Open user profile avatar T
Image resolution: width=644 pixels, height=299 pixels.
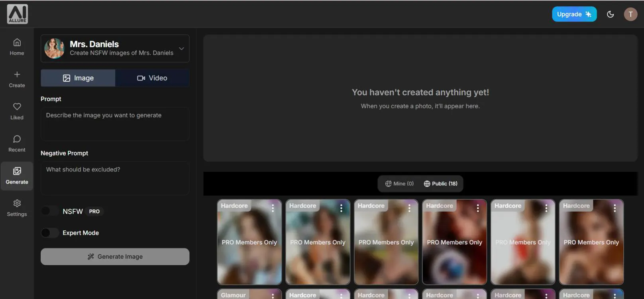[x=630, y=14]
